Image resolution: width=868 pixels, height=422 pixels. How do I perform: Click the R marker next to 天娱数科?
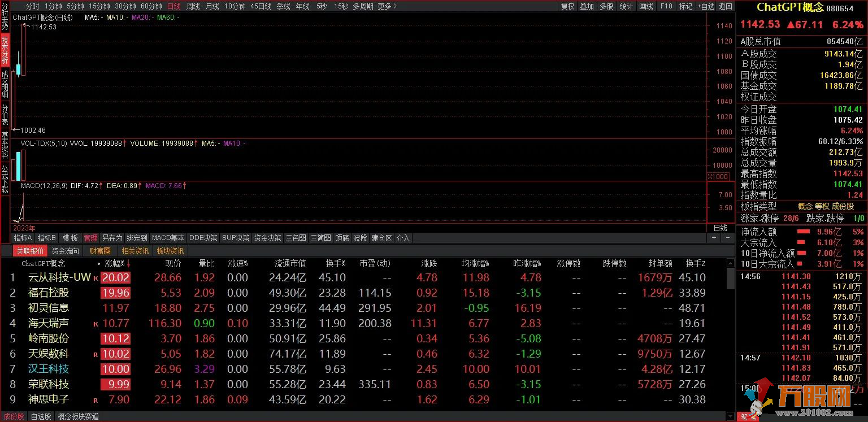click(x=96, y=355)
